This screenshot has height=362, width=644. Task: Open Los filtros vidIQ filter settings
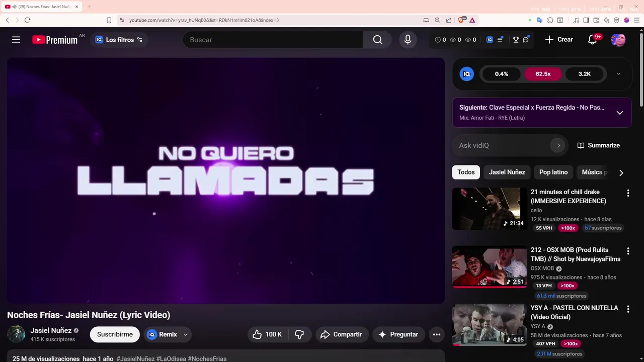(119, 40)
